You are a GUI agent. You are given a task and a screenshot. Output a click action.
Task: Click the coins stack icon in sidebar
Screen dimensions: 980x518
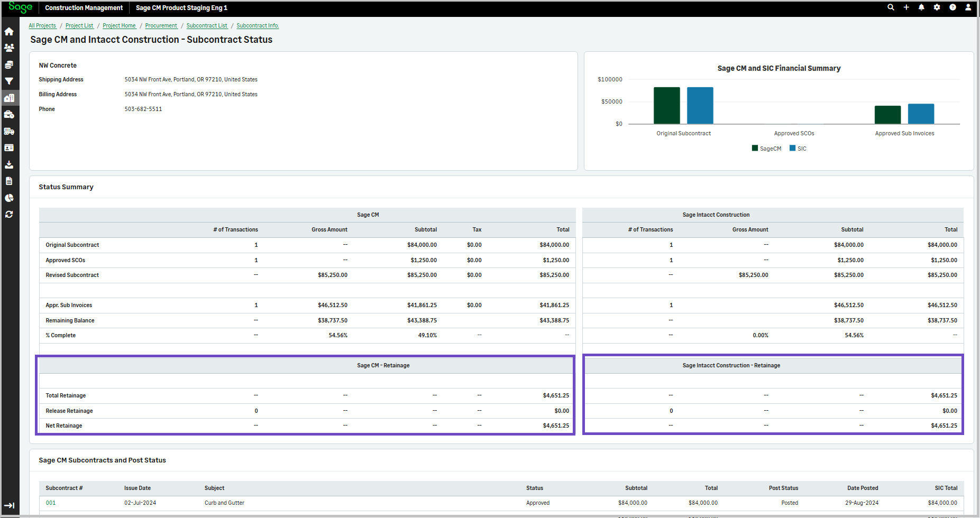(x=9, y=65)
